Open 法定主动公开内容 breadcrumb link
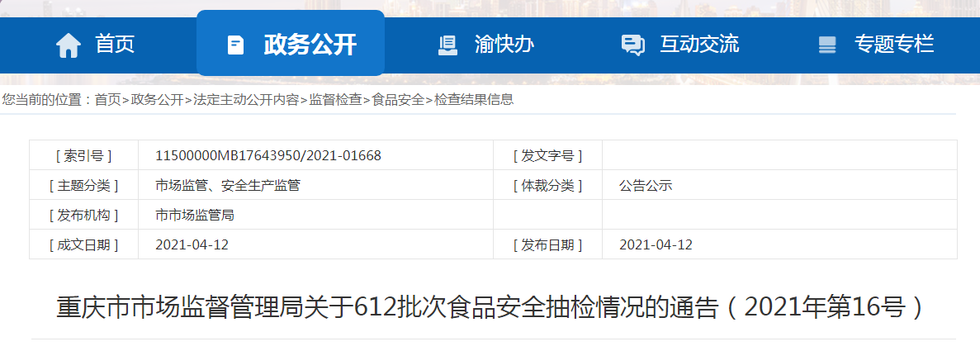The image size is (980, 351). [246, 99]
